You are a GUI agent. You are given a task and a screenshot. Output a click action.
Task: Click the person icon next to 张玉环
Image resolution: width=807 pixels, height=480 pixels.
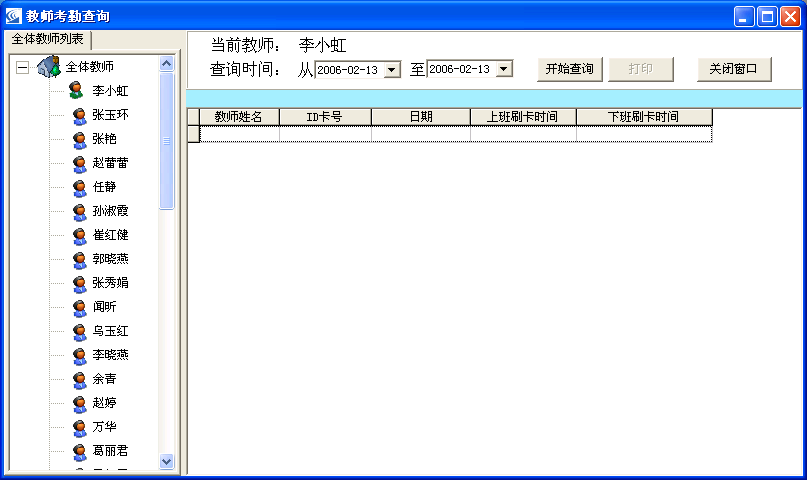[x=79, y=116]
